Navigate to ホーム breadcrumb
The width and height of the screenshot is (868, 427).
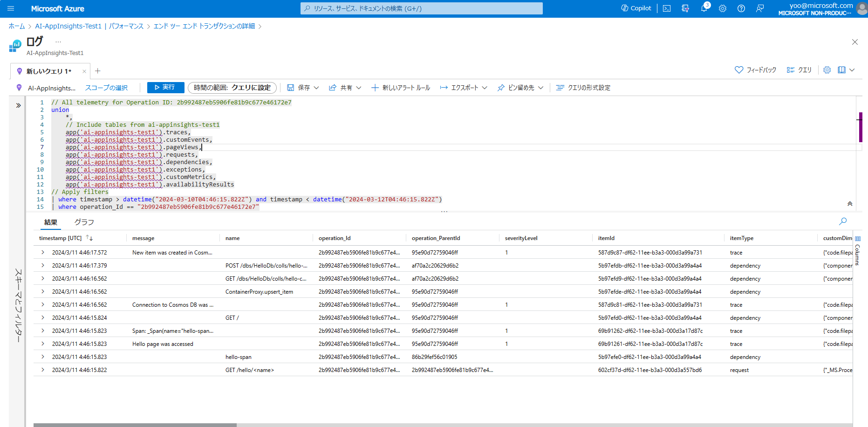pos(17,26)
